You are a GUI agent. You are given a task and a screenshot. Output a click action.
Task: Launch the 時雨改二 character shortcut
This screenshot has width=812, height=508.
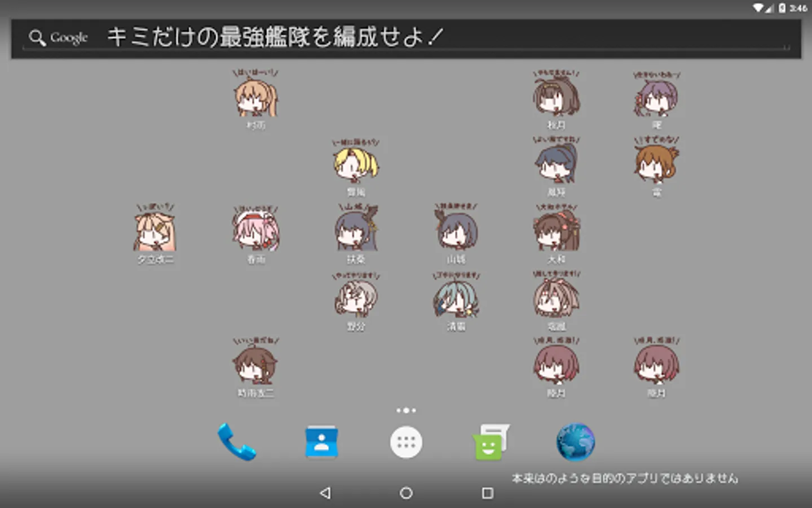pos(256,367)
